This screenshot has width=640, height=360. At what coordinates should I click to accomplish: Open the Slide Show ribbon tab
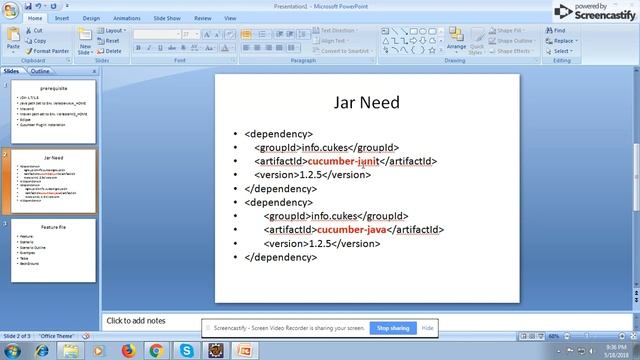[167, 18]
